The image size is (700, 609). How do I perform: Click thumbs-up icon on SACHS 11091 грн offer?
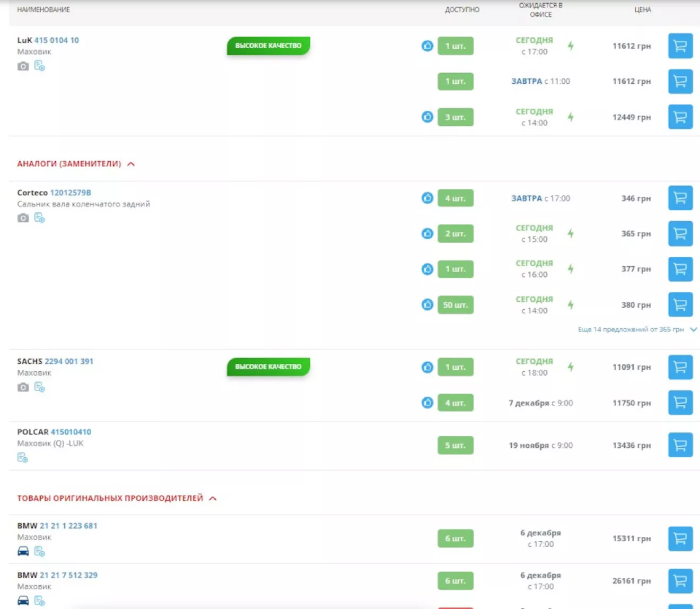(x=427, y=367)
